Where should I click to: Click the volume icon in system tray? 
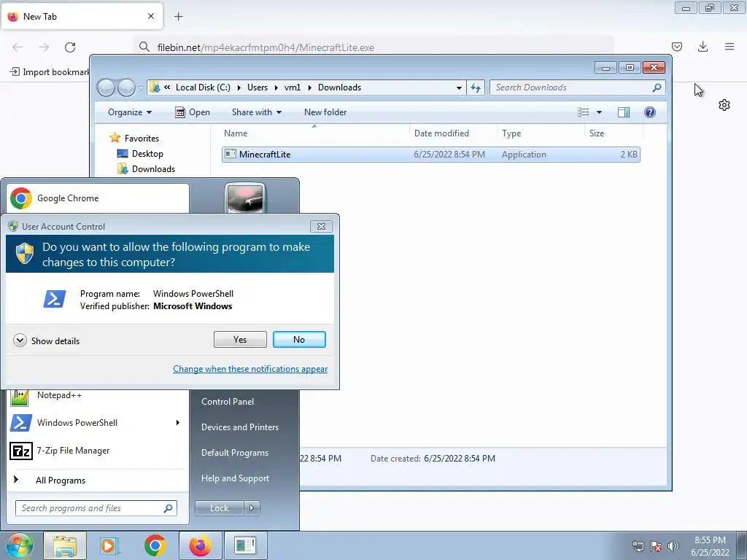tap(673, 545)
